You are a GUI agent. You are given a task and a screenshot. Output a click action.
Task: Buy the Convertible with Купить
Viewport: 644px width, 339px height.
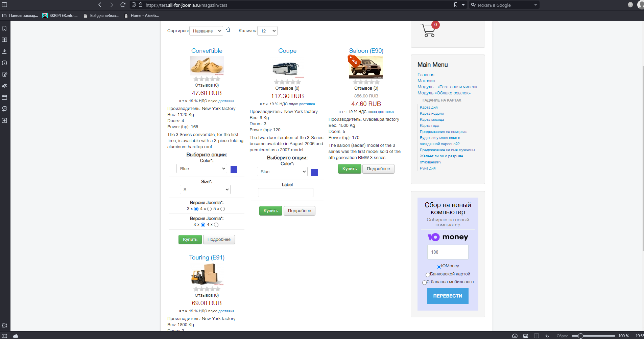click(x=190, y=240)
